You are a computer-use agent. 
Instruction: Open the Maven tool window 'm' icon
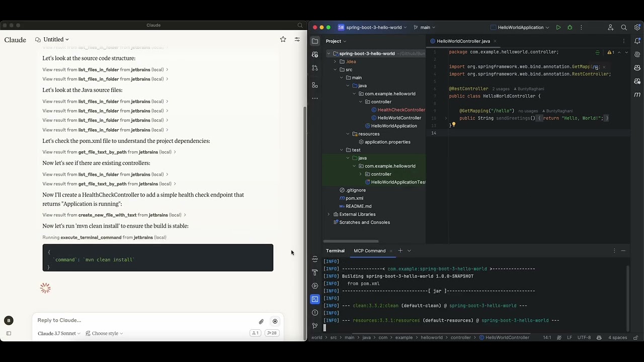coord(637,95)
